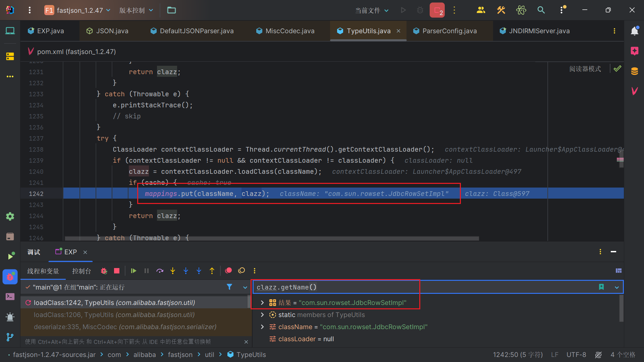Resume program in debugger toolbar
644x362 pixels.
133,271
